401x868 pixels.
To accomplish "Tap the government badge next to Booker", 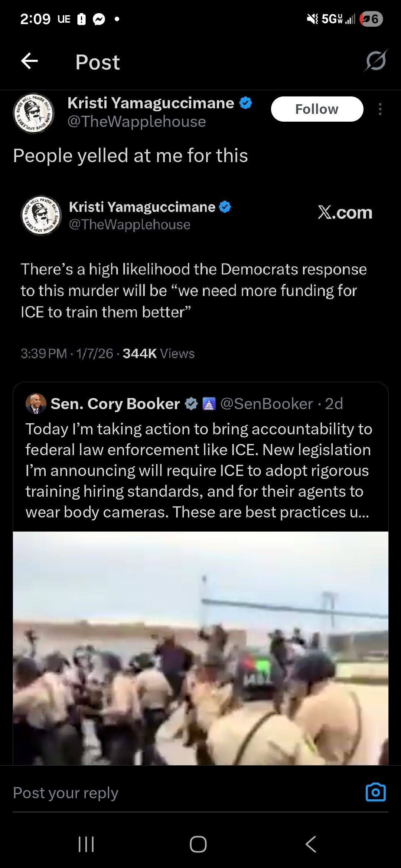I will (x=209, y=404).
